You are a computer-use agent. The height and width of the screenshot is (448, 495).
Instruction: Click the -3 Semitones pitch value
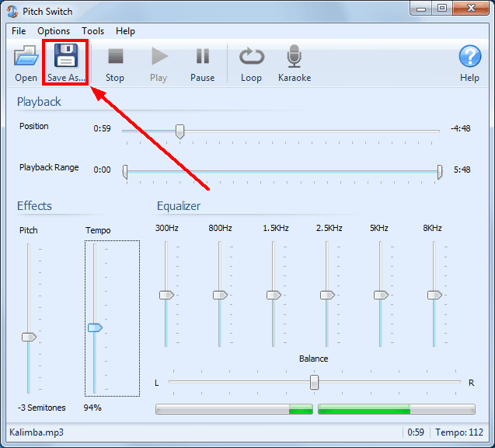[x=42, y=408]
